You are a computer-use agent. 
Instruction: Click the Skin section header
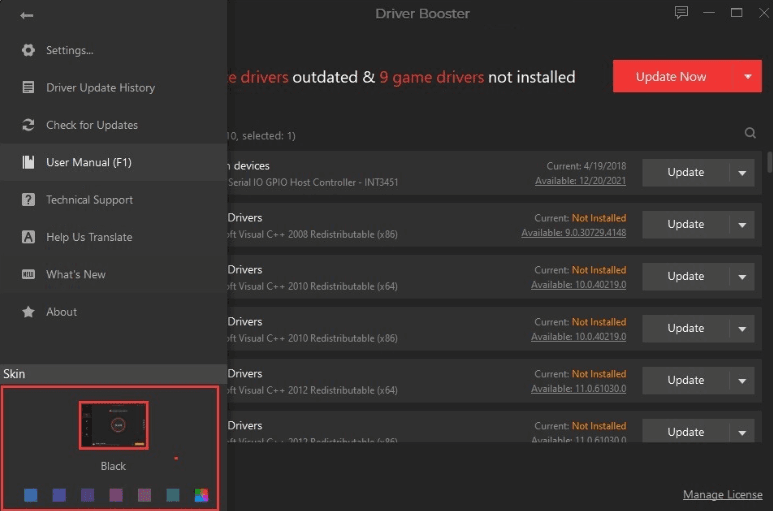tap(113, 374)
